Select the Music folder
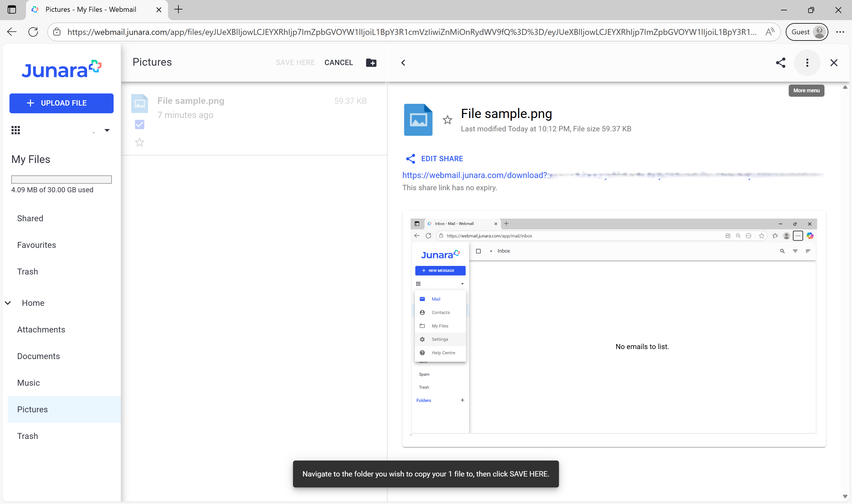 pos(28,383)
